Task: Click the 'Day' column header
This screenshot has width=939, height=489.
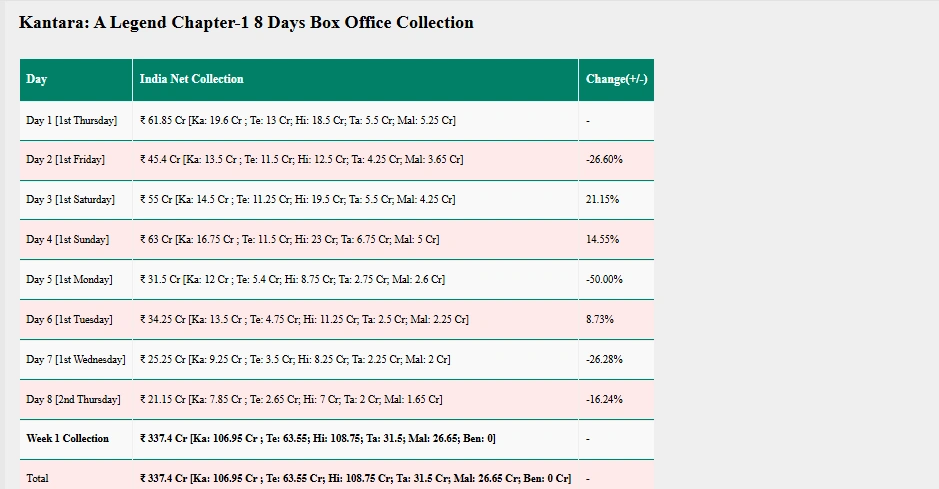Action: [37, 79]
